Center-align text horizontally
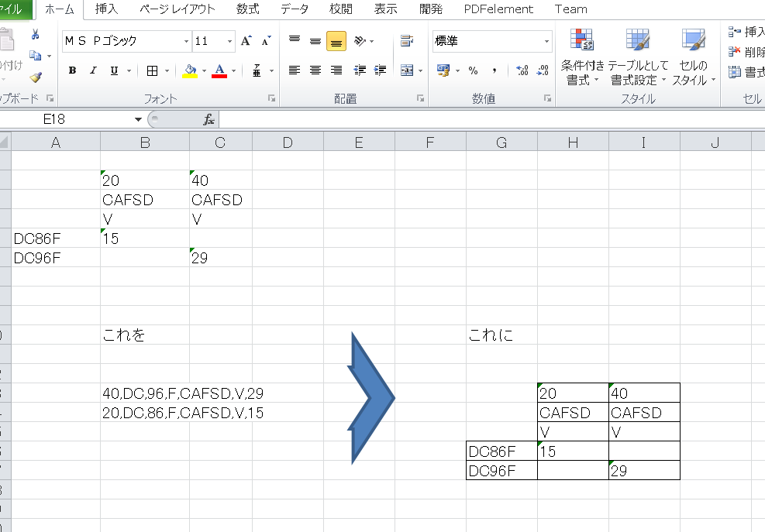Screen dimensions: 765x532 (x=315, y=70)
